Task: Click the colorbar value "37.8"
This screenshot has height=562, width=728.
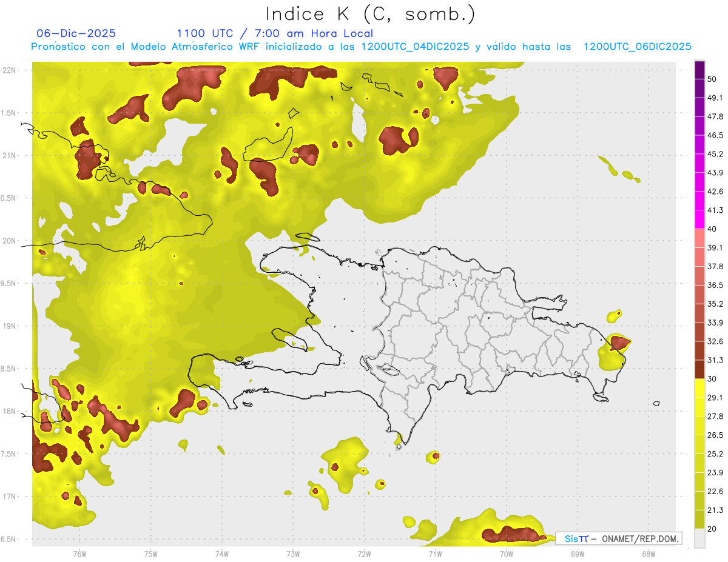Action: point(715,267)
